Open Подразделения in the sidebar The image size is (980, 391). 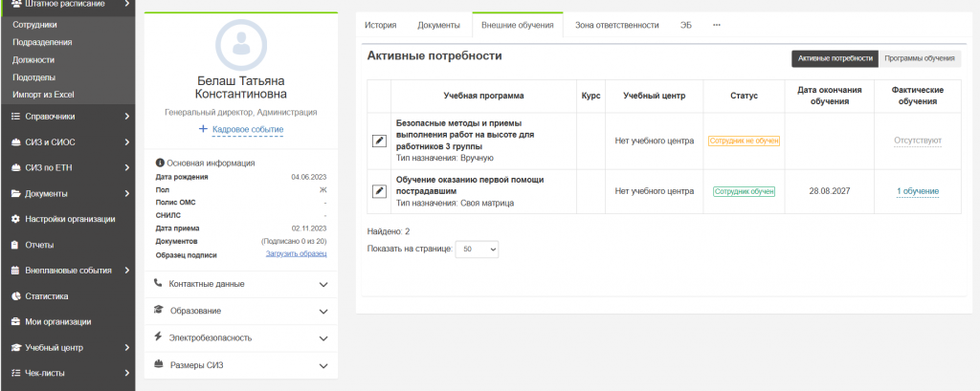point(42,42)
